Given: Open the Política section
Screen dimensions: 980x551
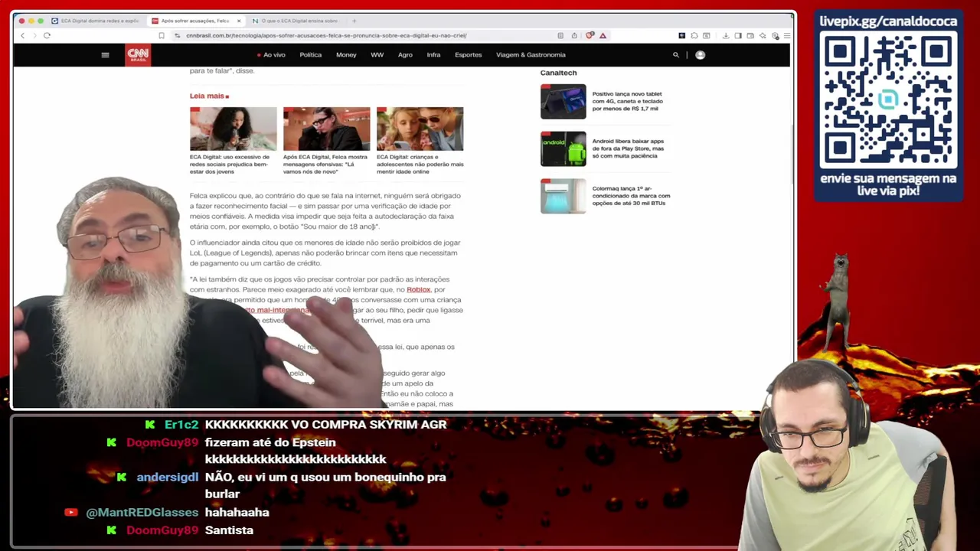Looking at the screenshot, I should click(x=311, y=55).
